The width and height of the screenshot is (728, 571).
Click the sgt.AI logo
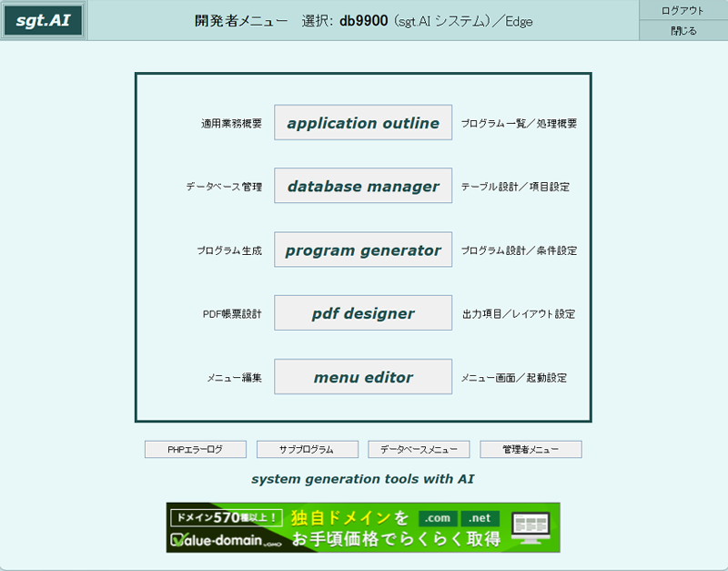(43, 20)
